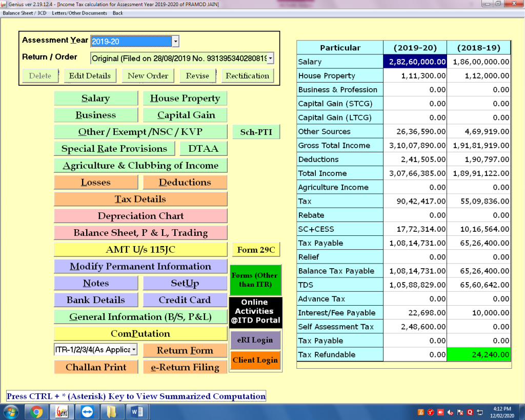The width and height of the screenshot is (525, 420).
Task: Click the Windows Start orb
Action: click(x=11, y=411)
